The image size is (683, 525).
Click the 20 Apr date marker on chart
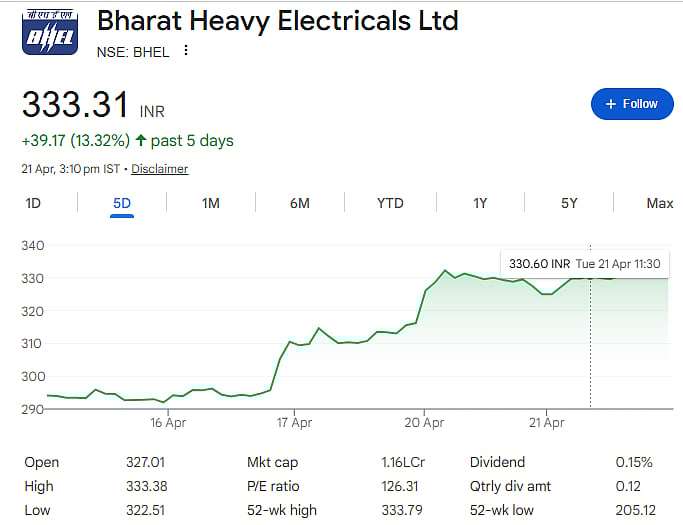(x=425, y=423)
